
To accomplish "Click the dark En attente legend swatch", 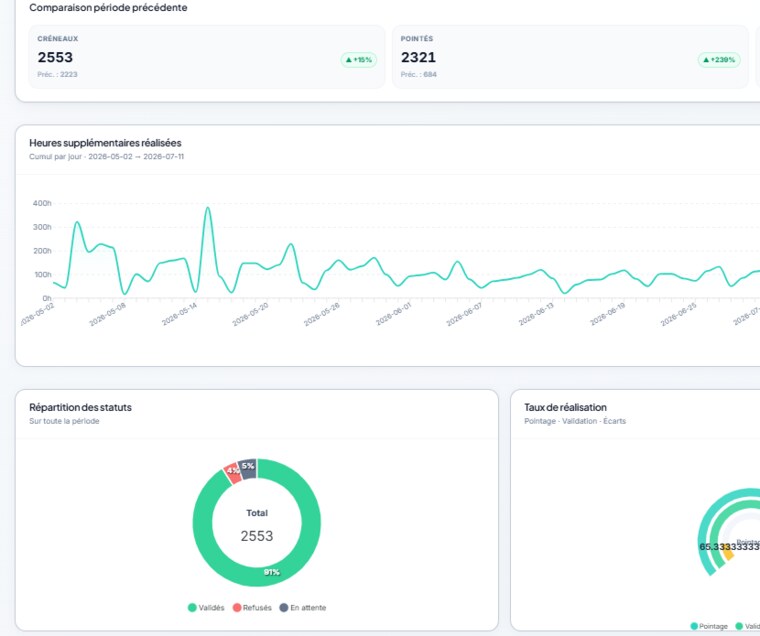I will pyautogui.click(x=284, y=607).
